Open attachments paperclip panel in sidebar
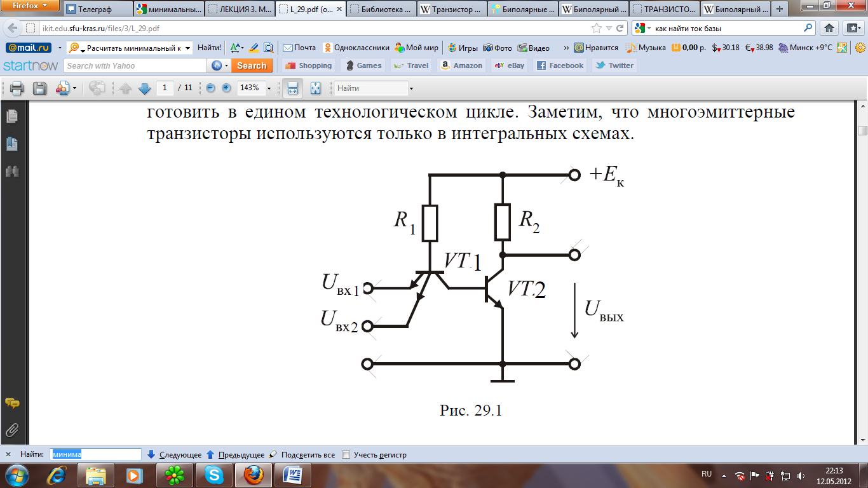Screen dimensions: 868x488 (12, 431)
